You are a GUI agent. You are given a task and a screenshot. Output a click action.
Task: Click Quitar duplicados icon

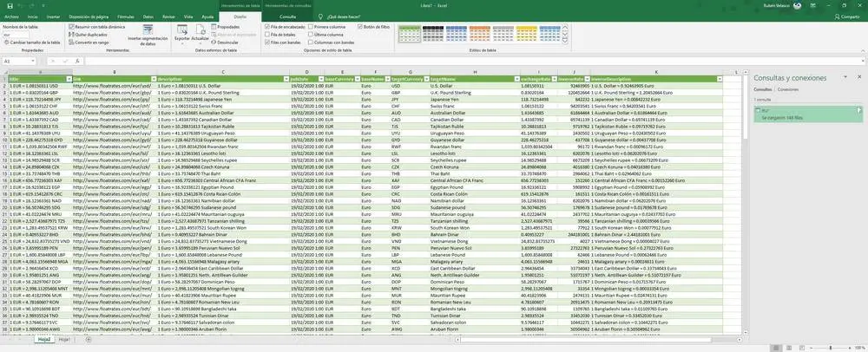tap(71, 35)
